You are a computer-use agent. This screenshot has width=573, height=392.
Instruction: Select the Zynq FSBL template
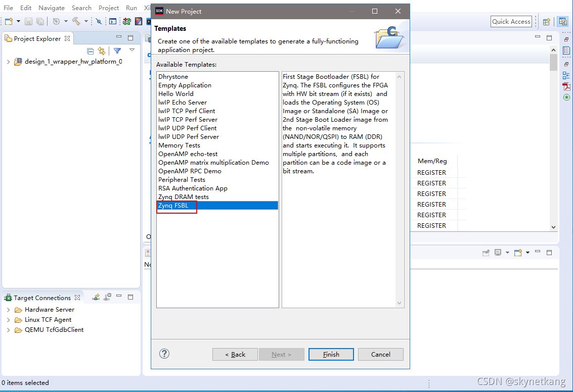tap(217, 206)
